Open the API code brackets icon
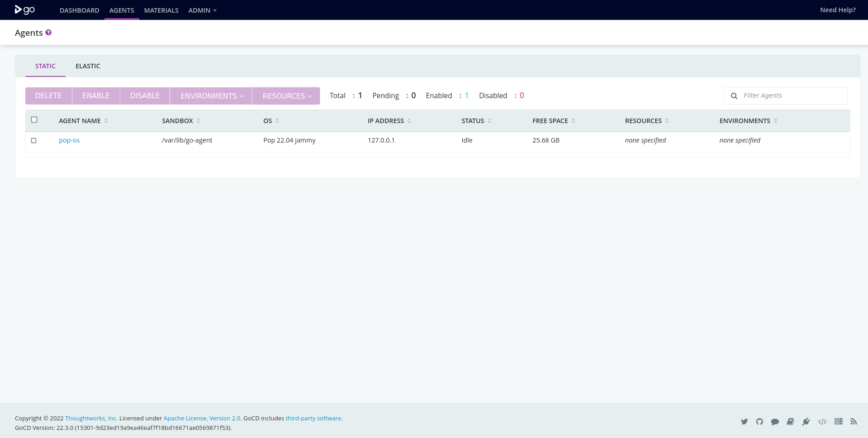The width and height of the screenshot is (868, 438). [x=822, y=422]
